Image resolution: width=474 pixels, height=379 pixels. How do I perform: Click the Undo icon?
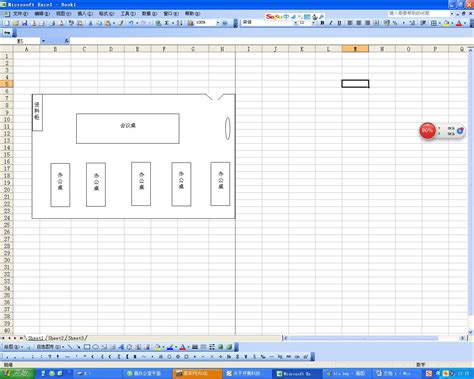131,23
